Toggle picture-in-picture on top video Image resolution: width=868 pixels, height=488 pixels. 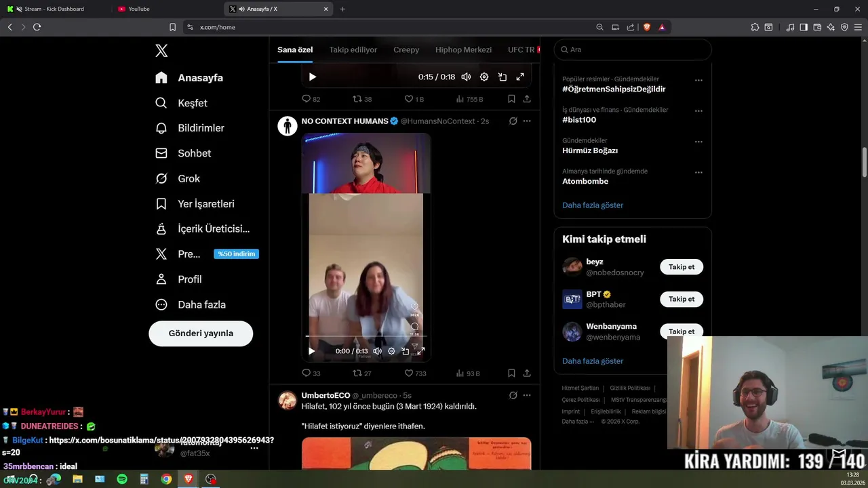(502, 77)
